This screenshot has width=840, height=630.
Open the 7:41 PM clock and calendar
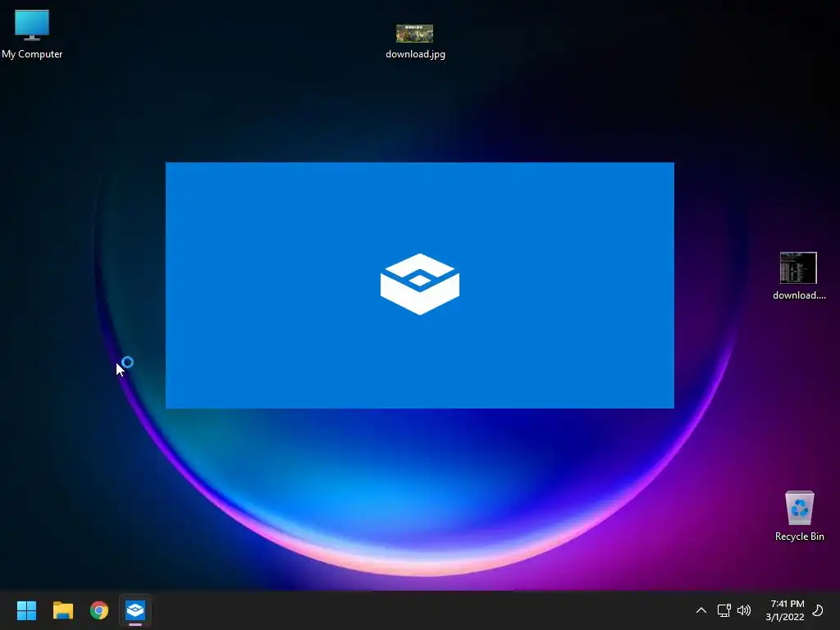785,610
